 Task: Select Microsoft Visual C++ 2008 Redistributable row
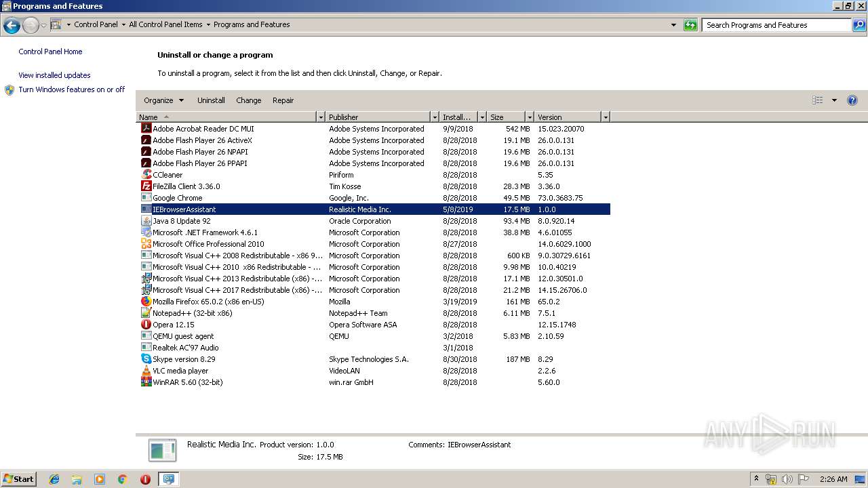pyautogui.click(x=374, y=256)
